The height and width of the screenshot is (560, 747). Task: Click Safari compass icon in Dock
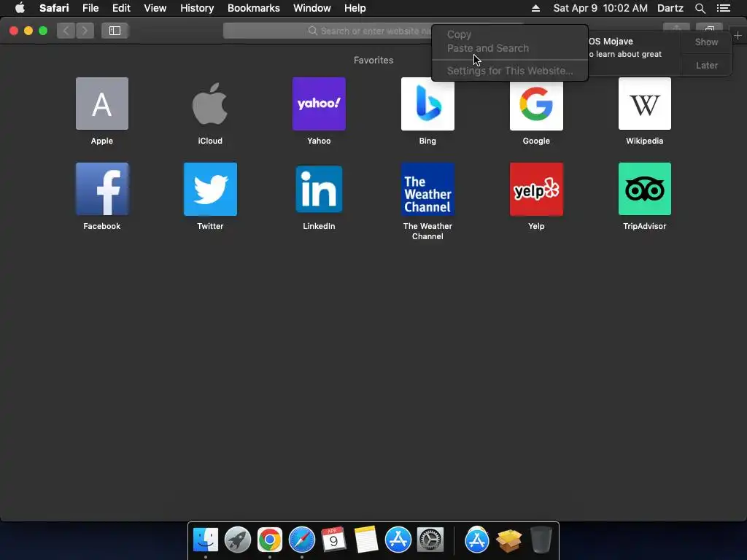(x=301, y=540)
